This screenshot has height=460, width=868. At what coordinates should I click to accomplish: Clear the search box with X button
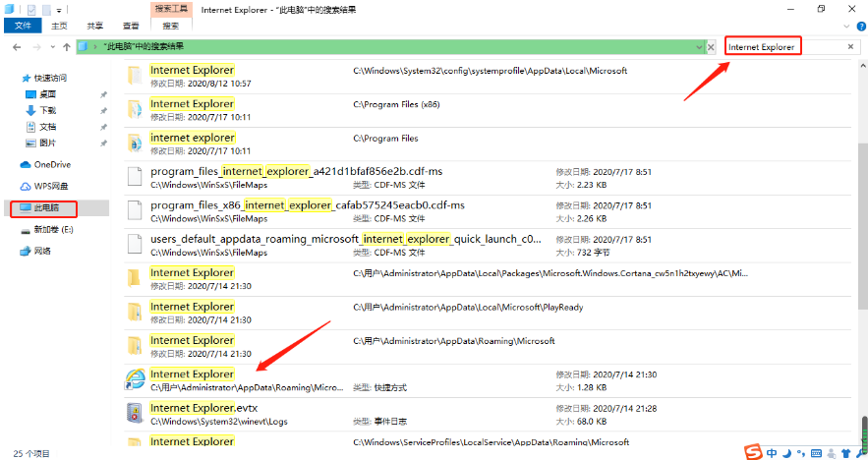[x=850, y=46]
